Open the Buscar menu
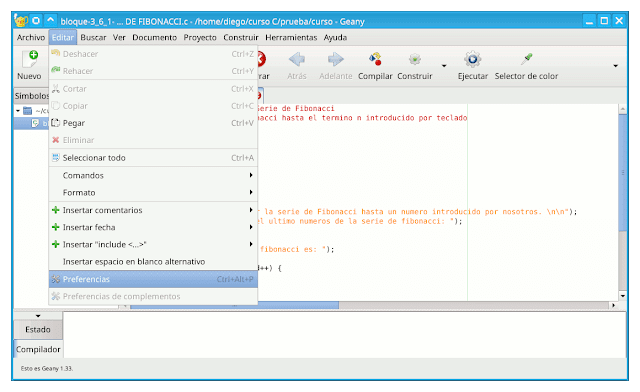 tap(93, 38)
